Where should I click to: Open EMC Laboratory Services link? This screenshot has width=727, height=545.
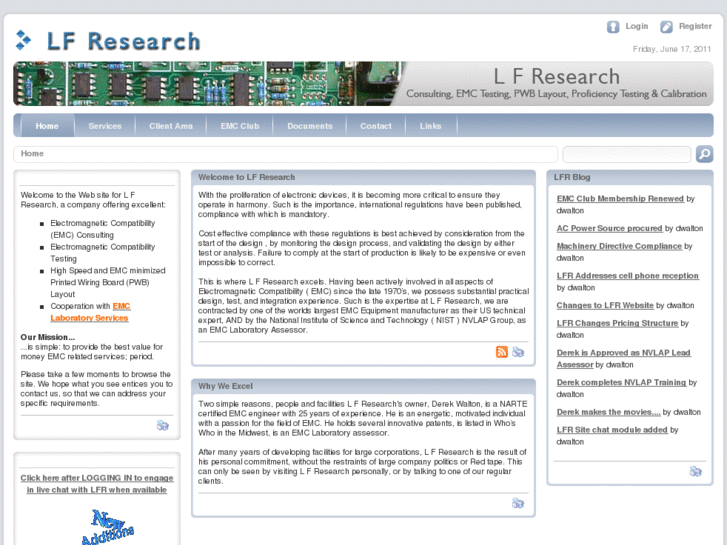point(90,312)
